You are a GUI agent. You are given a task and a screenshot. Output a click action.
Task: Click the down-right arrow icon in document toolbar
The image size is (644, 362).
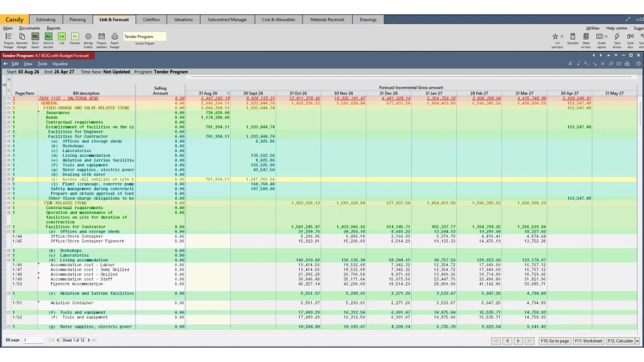[594, 64]
